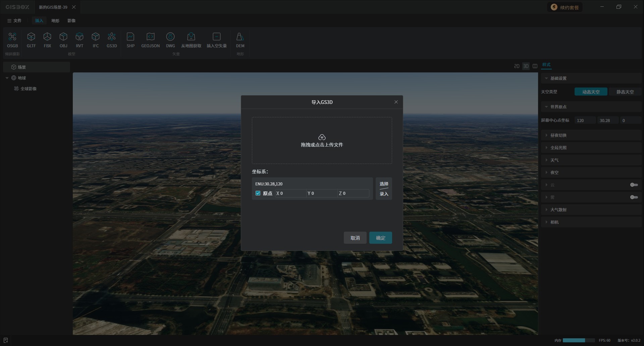The height and width of the screenshot is (346, 644).
Task: Click the upload cloud icon in dialog
Action: [x=322, y=137]
